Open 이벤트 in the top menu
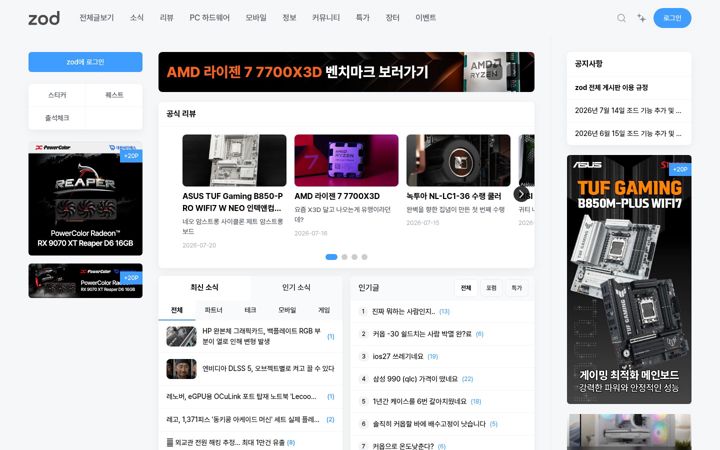The image size is (720, 450). [426, 18]
